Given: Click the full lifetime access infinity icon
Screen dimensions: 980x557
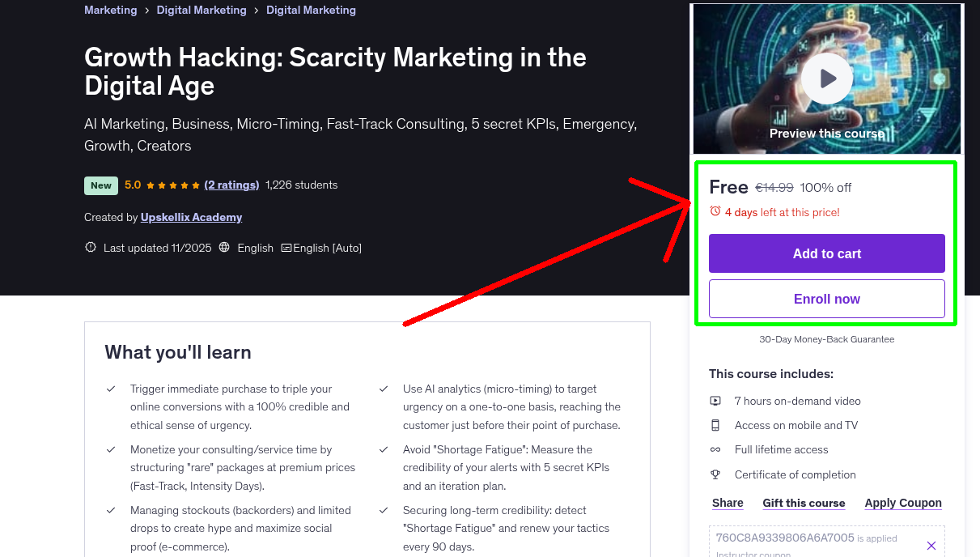Looking at the screenshot, I should point(716,449).
